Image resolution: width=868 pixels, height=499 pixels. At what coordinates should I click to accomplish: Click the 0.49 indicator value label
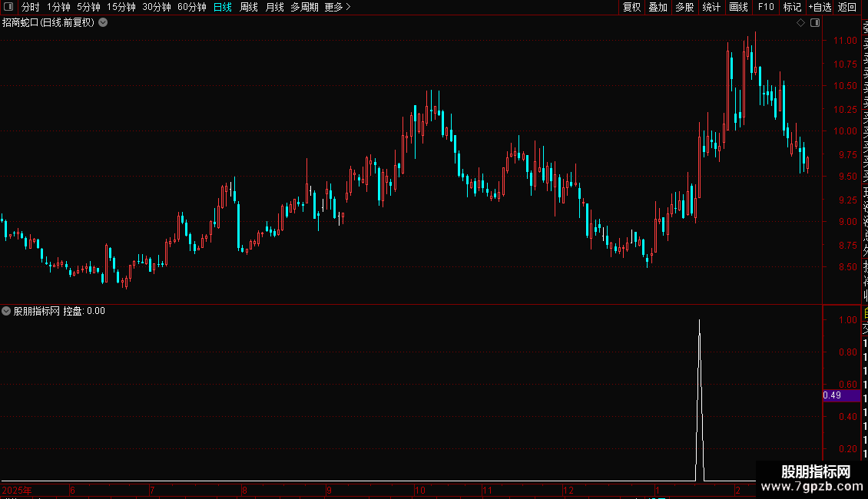pos(841,395)
